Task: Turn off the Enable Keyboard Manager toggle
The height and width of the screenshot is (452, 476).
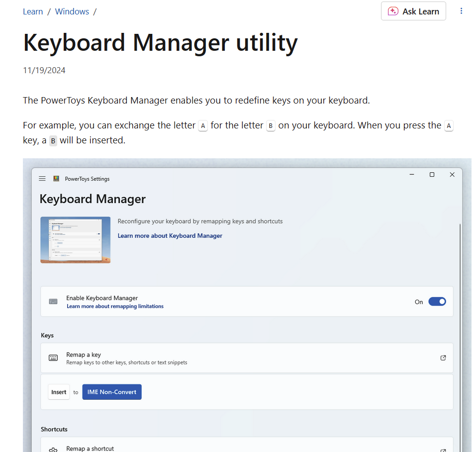Action: click(437, 302)
